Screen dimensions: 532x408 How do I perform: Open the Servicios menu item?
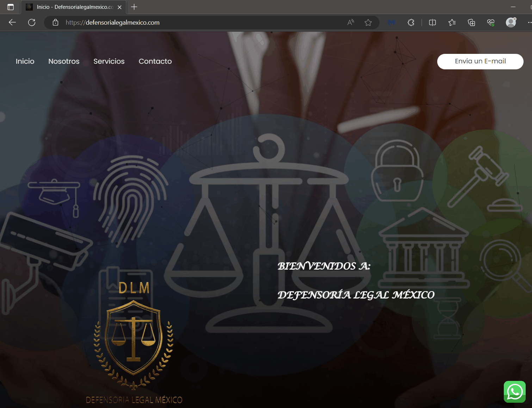(109, 61)
